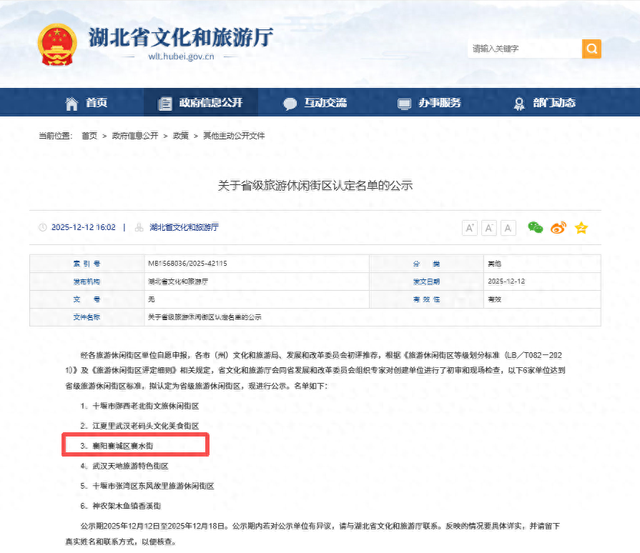Click the source 湖北省文化和旅游厅 under title
Screen dimensions: 640x553
(184, 227)
